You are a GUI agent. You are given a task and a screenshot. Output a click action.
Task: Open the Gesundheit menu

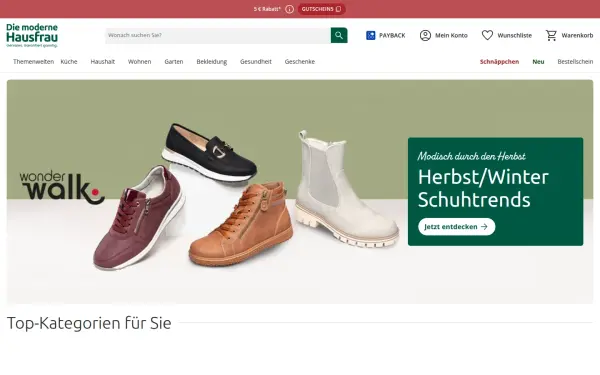256,62
